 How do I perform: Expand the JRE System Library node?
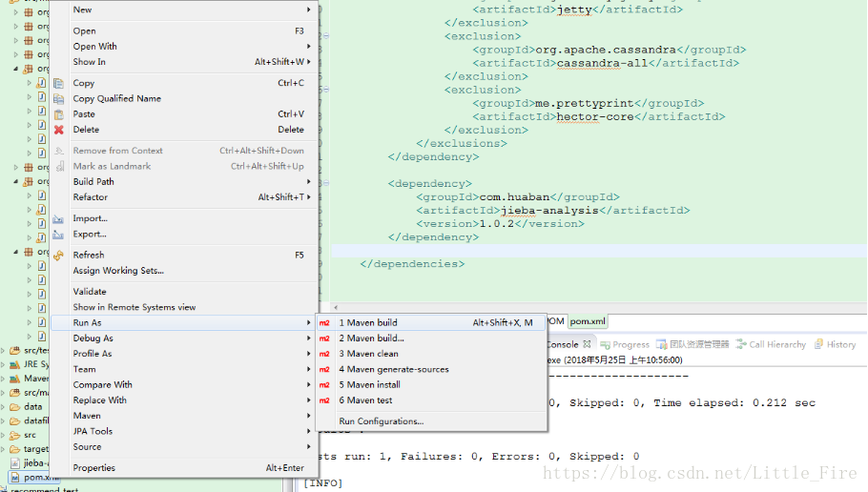[4, 364]
